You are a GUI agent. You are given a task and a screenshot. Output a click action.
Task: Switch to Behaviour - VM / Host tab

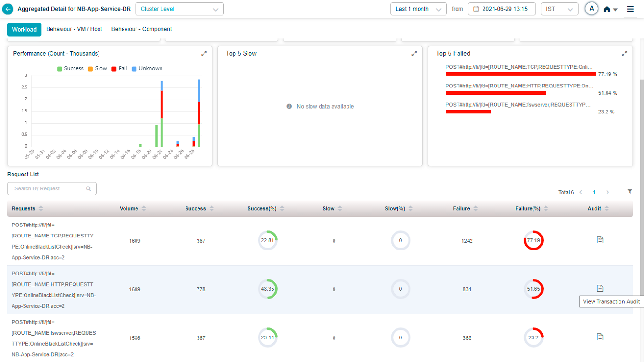(74, 29)
